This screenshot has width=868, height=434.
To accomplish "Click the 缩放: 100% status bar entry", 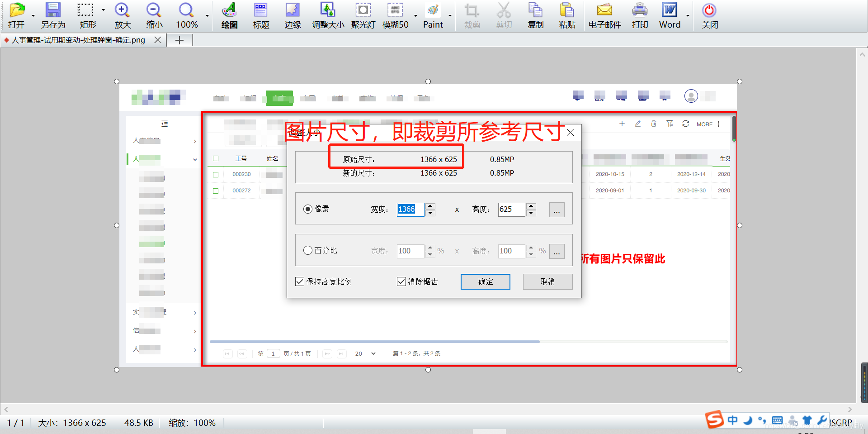I will [192, 423].
